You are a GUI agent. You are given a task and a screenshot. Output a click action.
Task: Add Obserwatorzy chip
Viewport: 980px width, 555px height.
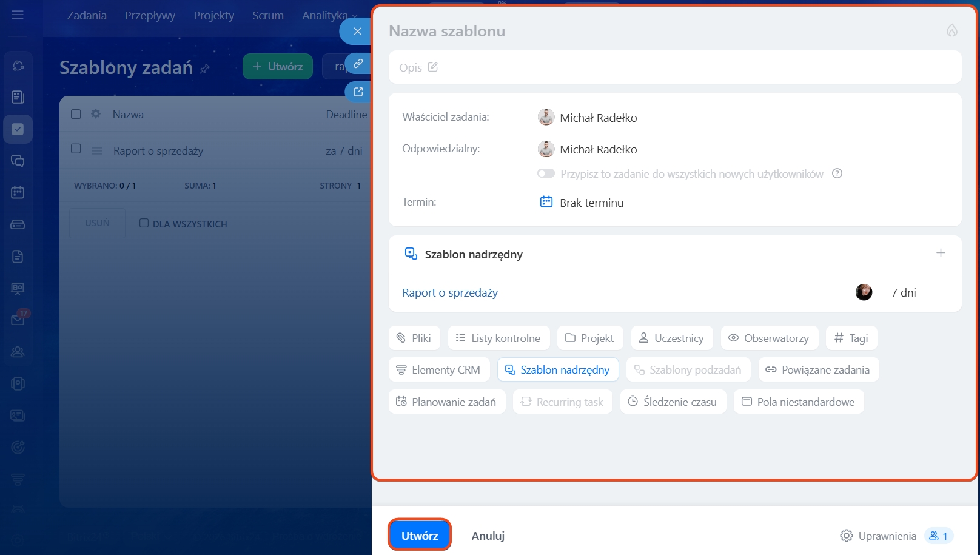[769, 338]
